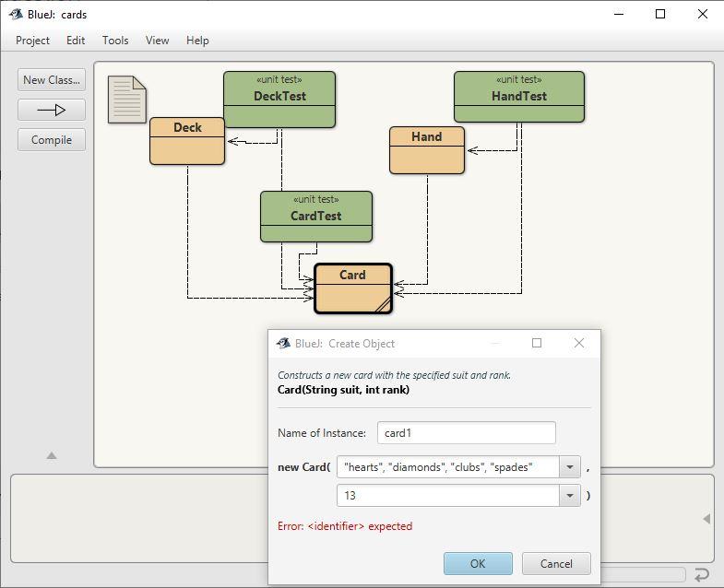Open the suit parameter dropdown arrow

(570, 467)
